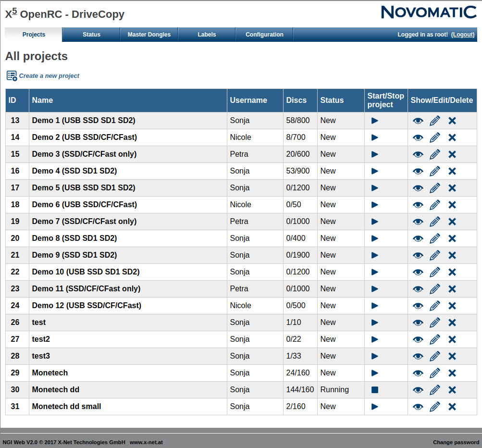Show details of Demo 5 project
This screenshot has height=448, width=482.
(418, 188)
